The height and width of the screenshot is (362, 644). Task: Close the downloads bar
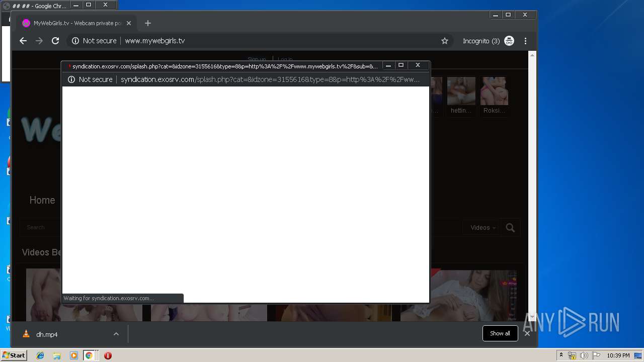point(527,333)
